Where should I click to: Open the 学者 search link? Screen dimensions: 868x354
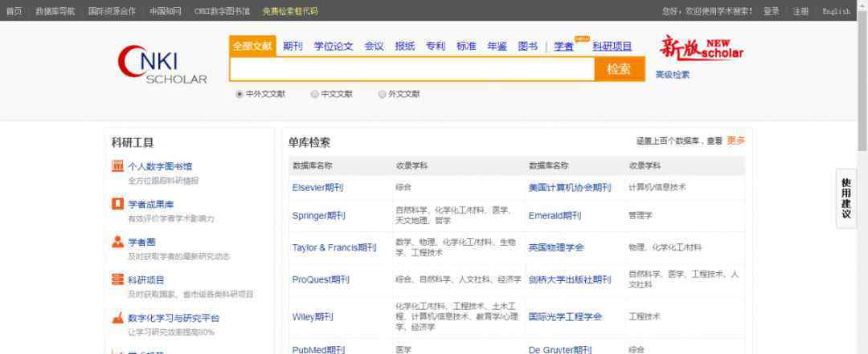[563, 47]
